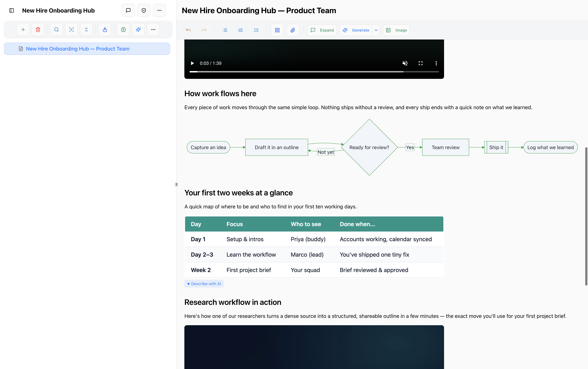Click the Generate button

coord(356,30)
